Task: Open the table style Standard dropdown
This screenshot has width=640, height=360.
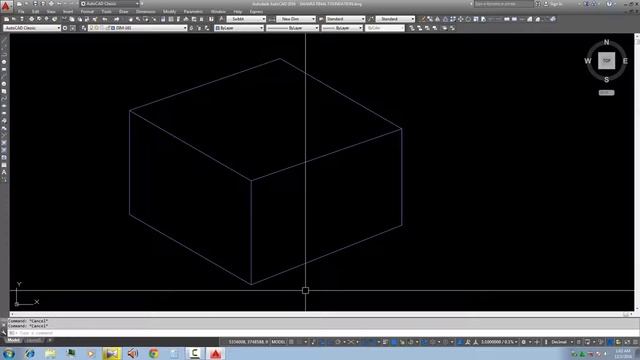Action: tap(345, 19)
